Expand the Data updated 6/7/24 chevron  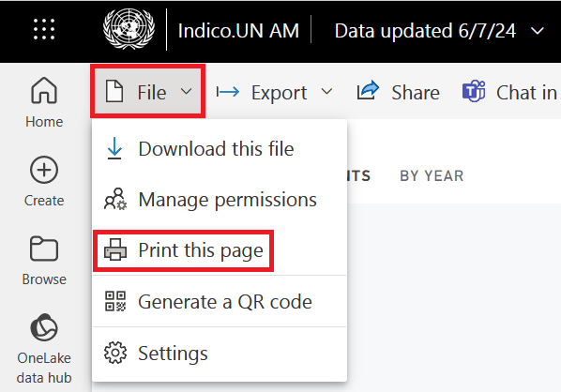(538, 31)
